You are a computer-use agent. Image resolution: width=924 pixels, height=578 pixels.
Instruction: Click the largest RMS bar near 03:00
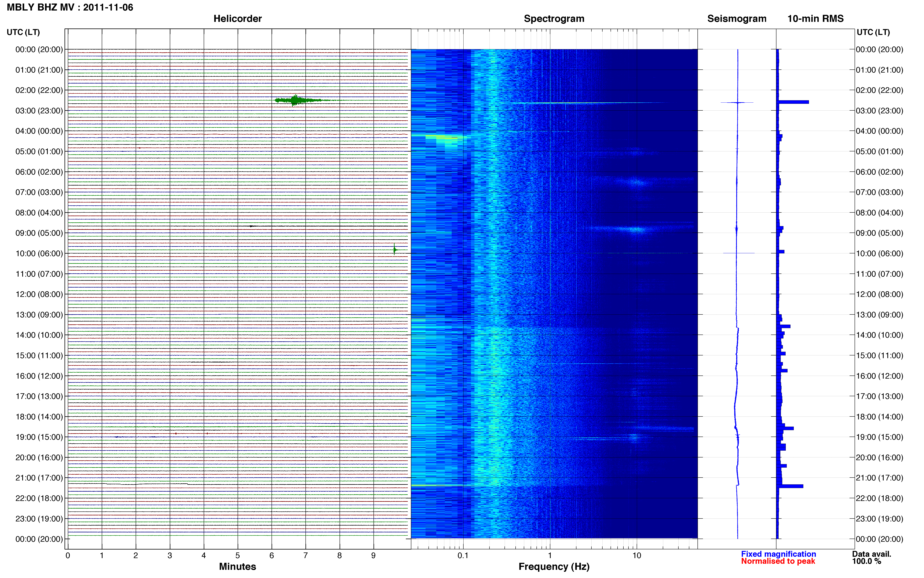[793, 102]
